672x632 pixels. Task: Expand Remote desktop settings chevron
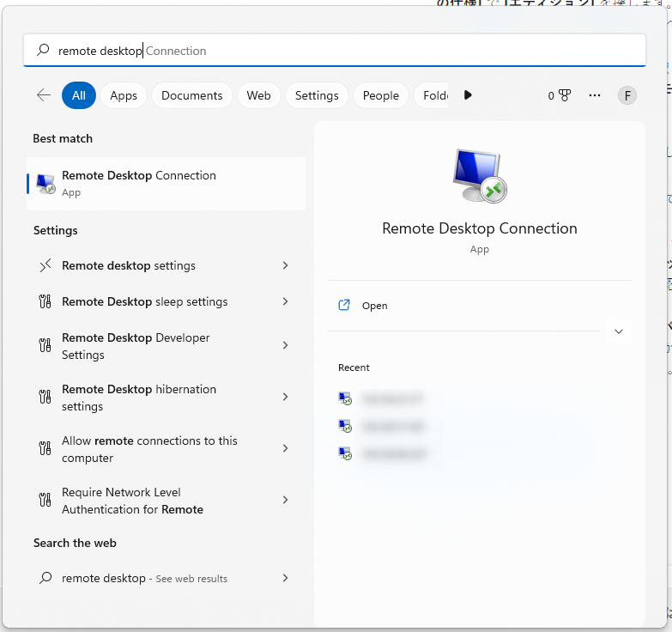pyautogui.click(x=286, y=266)
